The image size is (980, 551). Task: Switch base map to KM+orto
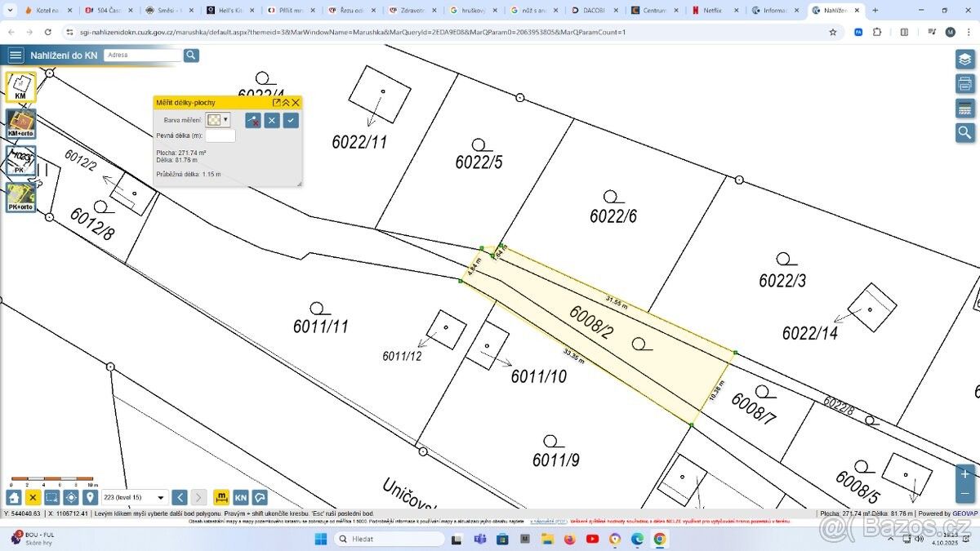21,124
